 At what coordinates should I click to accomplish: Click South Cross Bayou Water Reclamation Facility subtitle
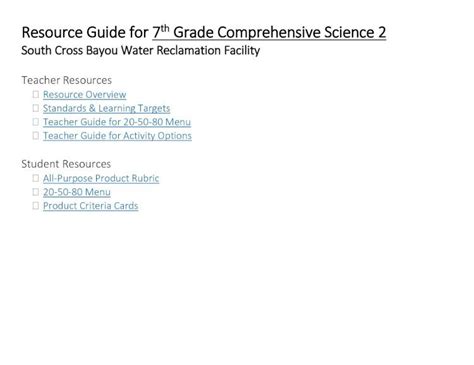point(141,51)
